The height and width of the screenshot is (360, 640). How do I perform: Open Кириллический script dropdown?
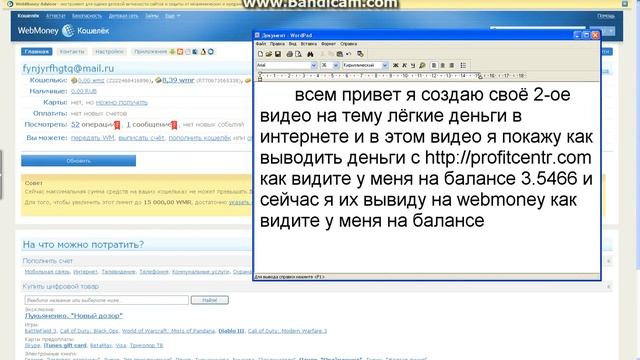coord(384,65)
